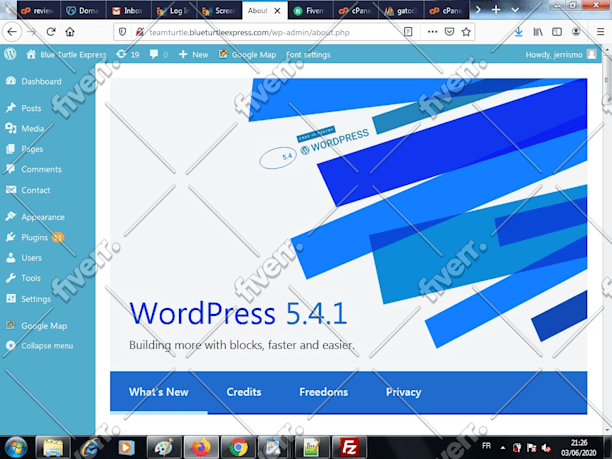
Task: Close the About tab
Action: pyautogui.click(x=277, y=11)
